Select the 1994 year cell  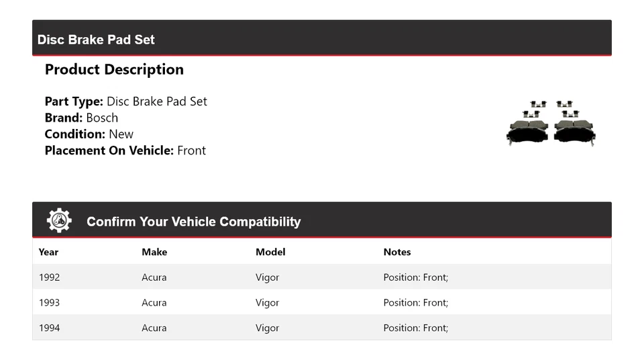49,328
